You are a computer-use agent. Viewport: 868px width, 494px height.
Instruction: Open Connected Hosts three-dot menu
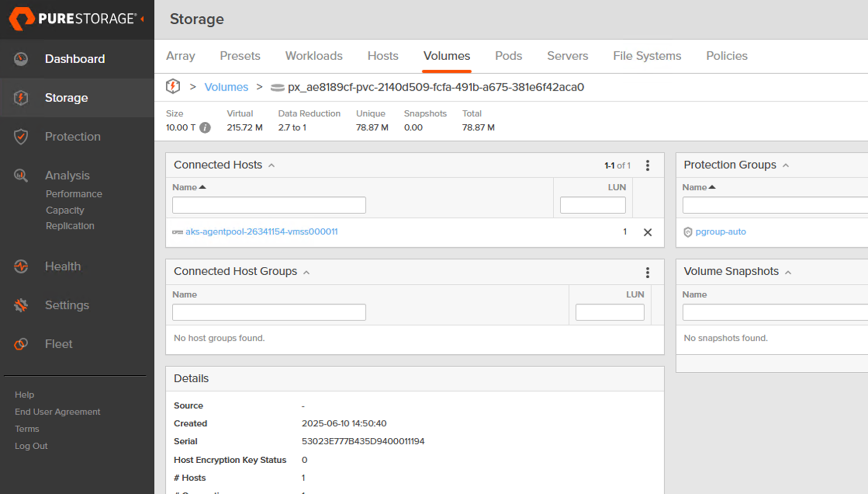pos(648,165)
